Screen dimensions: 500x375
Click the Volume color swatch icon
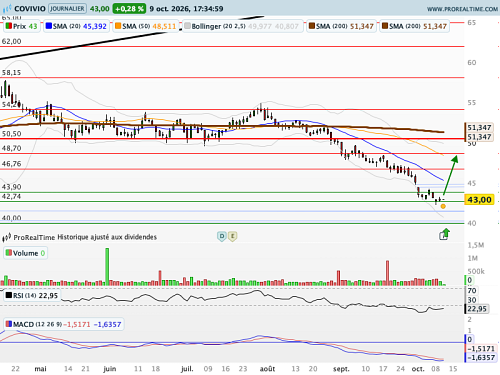click(x=9, y=253)
